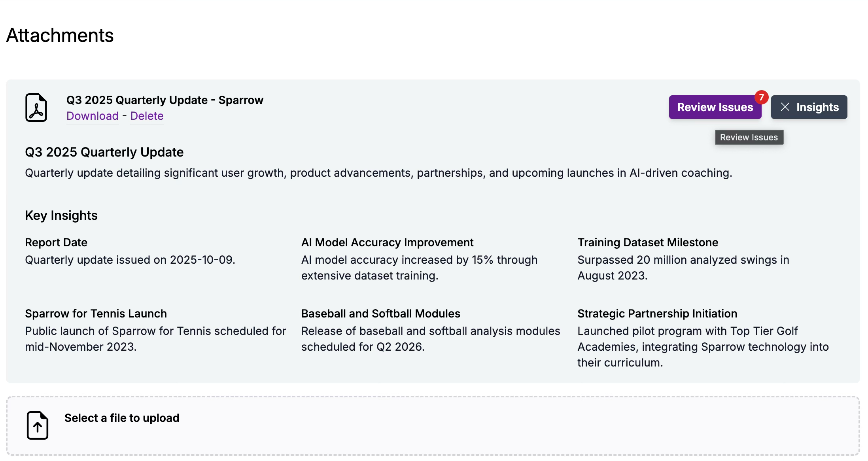
Task: Open the Review Issues tooltip popup
Action: pos(748,137)
